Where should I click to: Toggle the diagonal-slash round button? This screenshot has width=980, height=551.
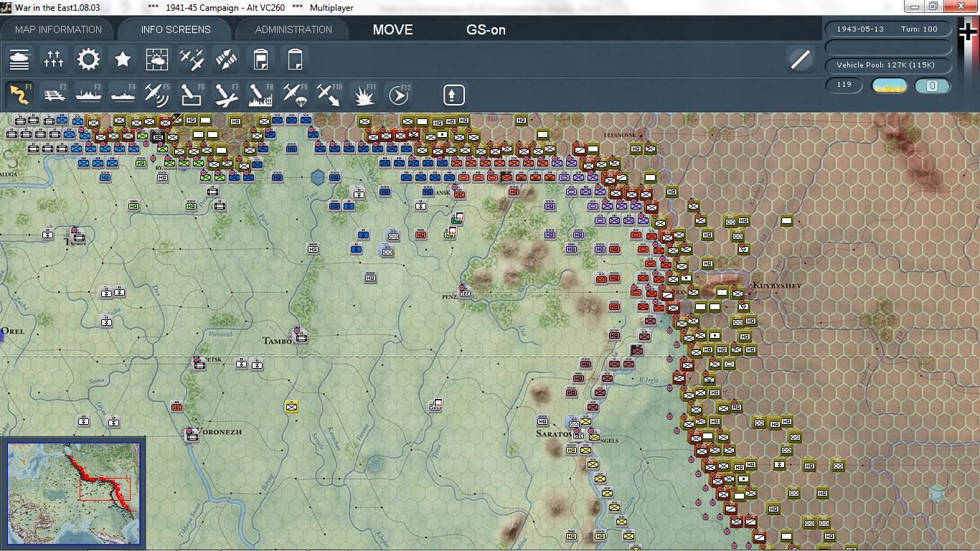click(x=800, y=60)
